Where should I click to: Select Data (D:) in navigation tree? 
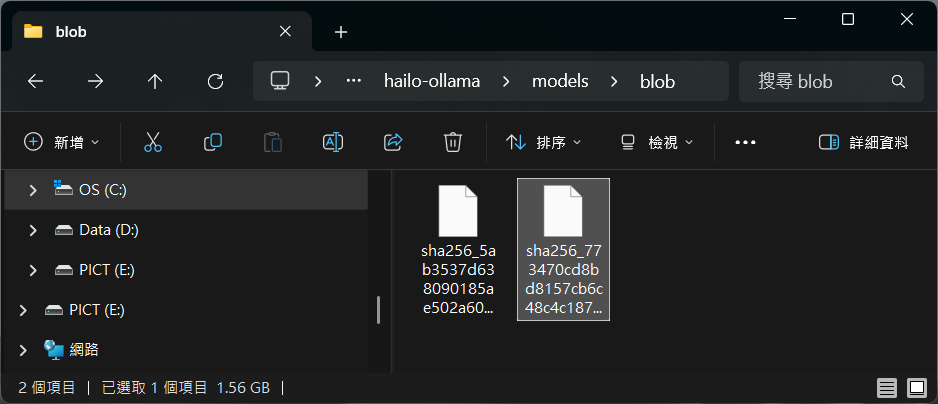185,230
